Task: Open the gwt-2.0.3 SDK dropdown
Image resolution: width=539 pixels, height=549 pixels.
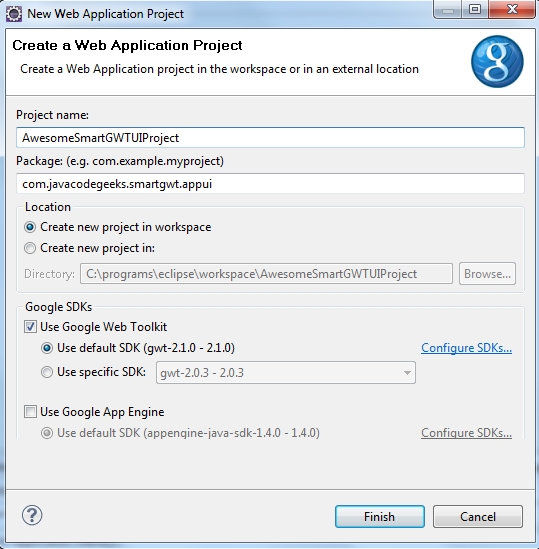Action: pyautogui.click(x=286, y=373)
